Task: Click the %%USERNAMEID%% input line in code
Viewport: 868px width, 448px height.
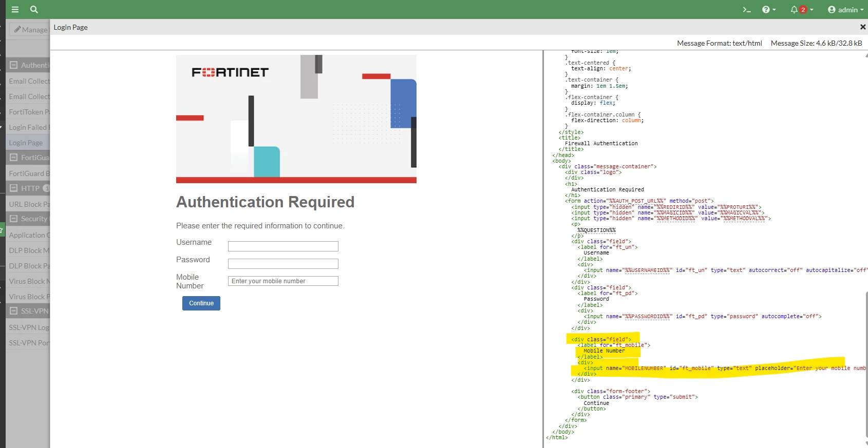Action: 725,270
